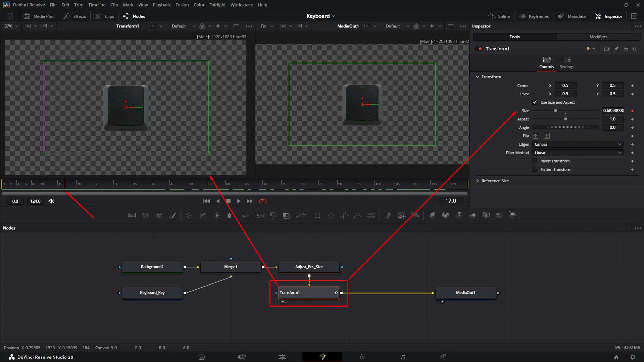Screen dimensions: 644x362
Task: Add an Ellipse mask from the toolbar
Action: (331, 215)
